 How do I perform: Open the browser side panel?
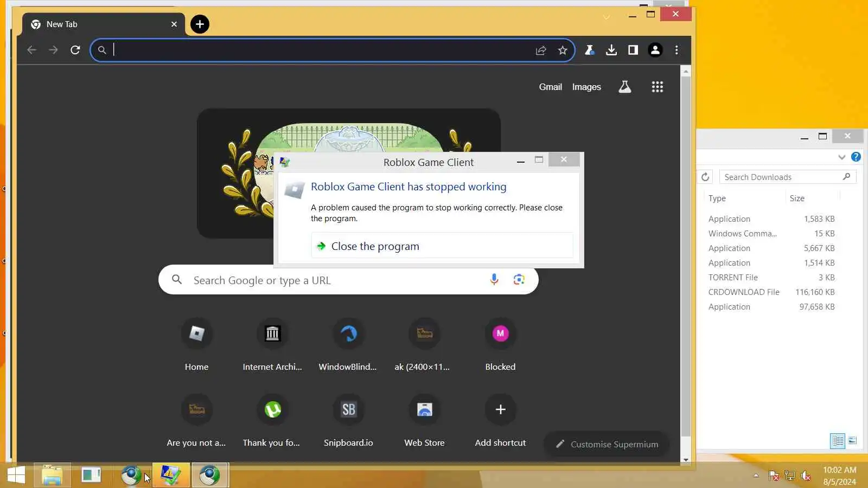pos(633,50)
